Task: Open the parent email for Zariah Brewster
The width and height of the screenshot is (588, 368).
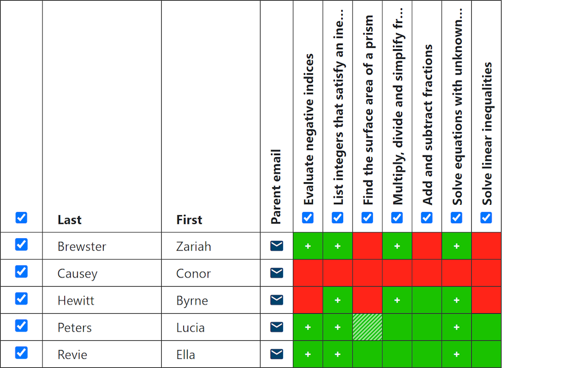Action: pyautogui.click(x=276, y=246)
